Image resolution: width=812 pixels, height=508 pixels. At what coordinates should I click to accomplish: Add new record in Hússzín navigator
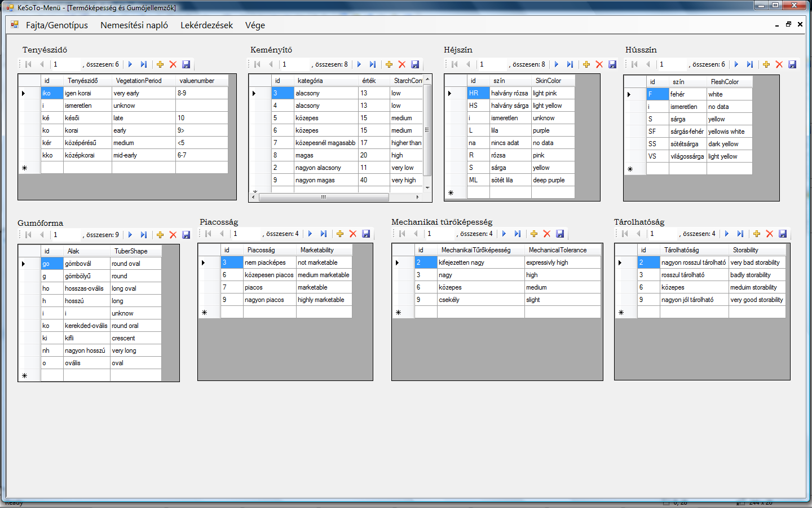766,64
